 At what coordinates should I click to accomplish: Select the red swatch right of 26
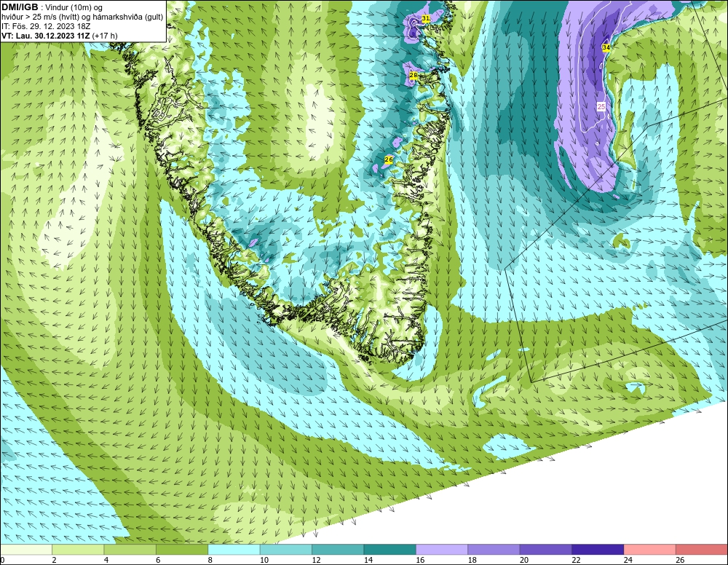click(702, 550)
